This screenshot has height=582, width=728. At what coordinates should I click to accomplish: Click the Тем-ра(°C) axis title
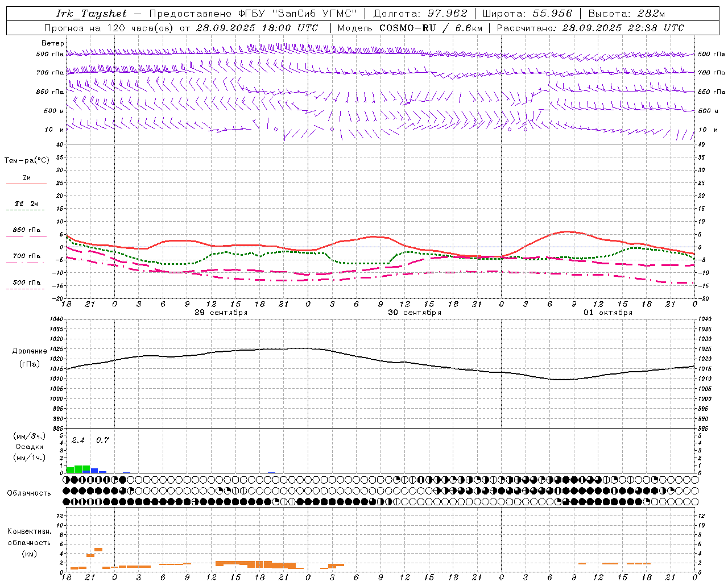pyautogui.click(x=27, y=161)
